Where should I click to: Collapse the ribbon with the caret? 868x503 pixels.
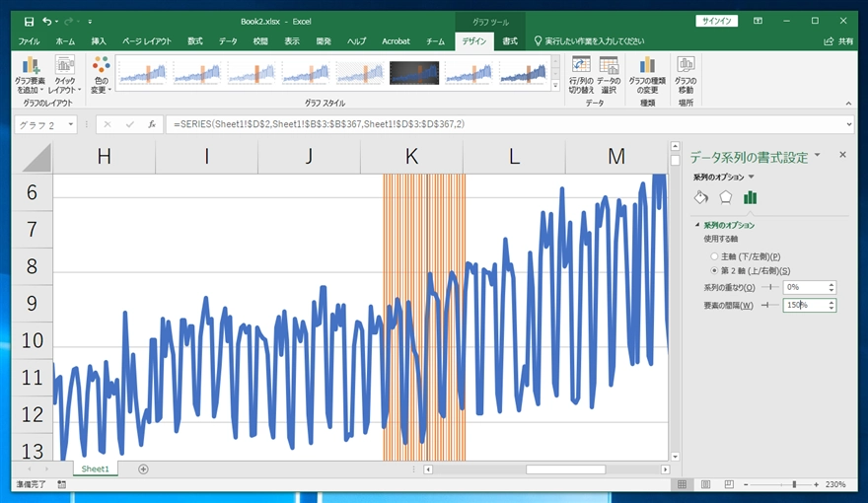click(x=848, y=104)
